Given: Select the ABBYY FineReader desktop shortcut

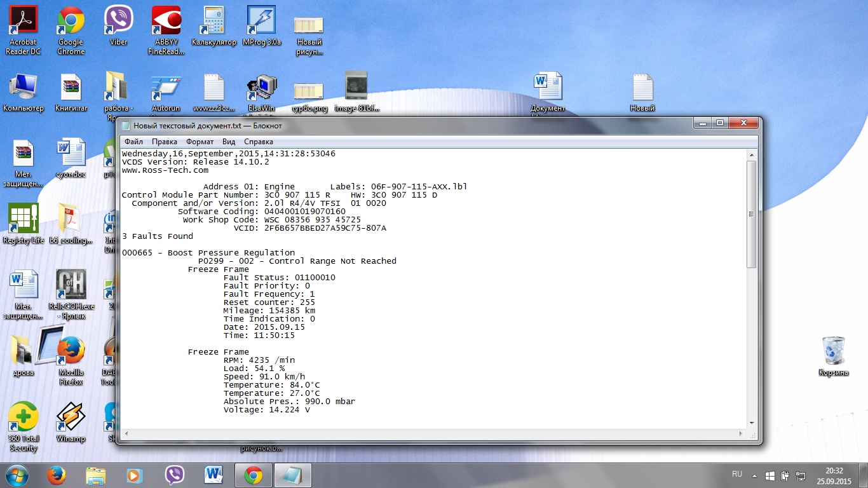Looking at the screenshot, I should (x=166, y=29).
